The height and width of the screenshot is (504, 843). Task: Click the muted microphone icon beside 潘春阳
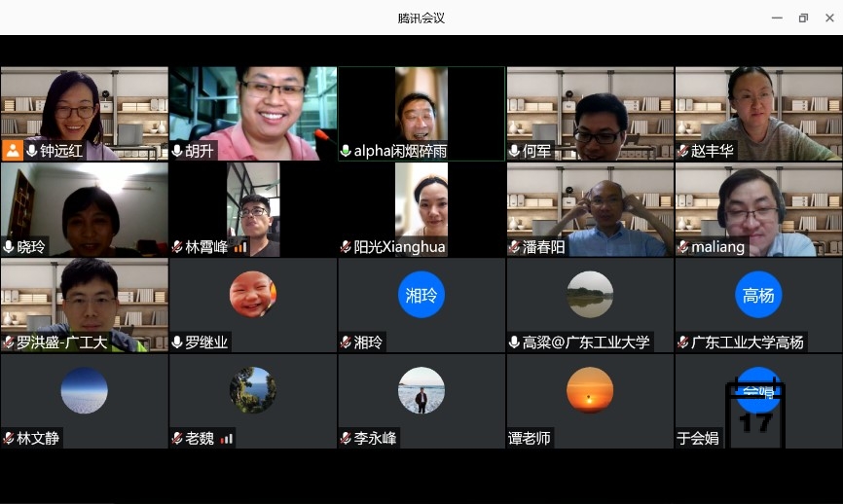pyautogui.click(x=514, y=247)
